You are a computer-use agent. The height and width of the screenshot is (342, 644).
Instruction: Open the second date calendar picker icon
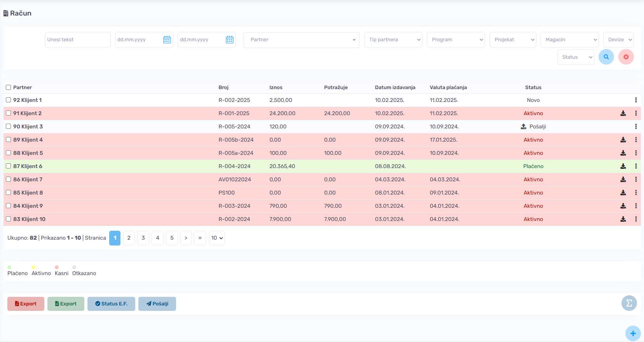click(x=230, y=40)
